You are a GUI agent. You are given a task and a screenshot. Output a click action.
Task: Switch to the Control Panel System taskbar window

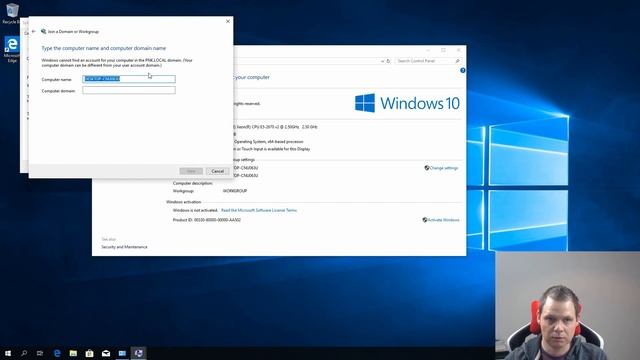point(122,353)
